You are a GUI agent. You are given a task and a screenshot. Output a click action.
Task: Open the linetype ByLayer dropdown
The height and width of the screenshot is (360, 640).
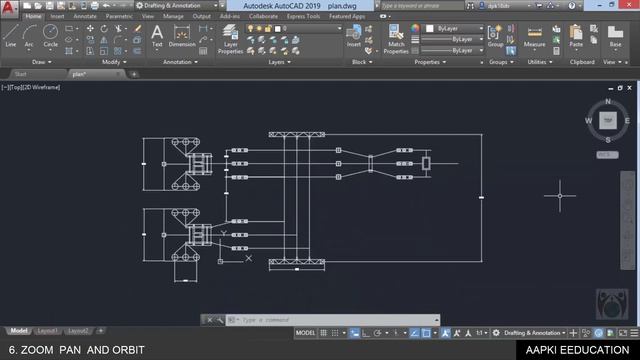[453, 50]
